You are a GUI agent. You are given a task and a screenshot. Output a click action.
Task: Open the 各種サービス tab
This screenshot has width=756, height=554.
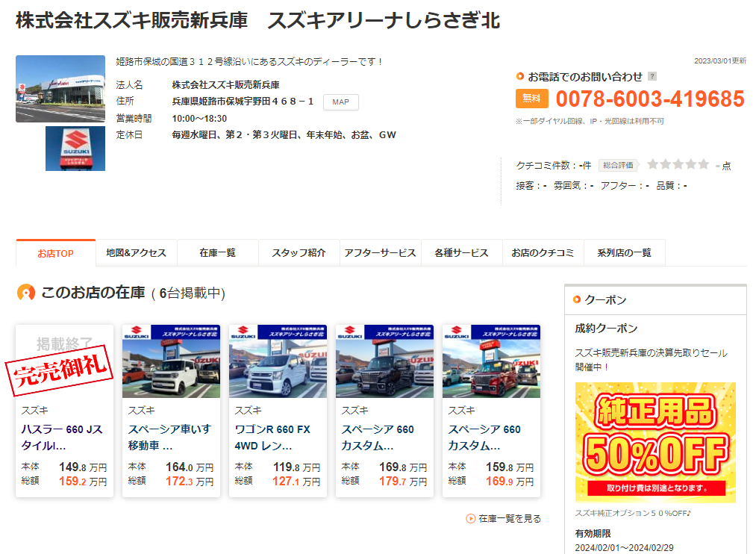pyautogui.click(x=462, y=252)
